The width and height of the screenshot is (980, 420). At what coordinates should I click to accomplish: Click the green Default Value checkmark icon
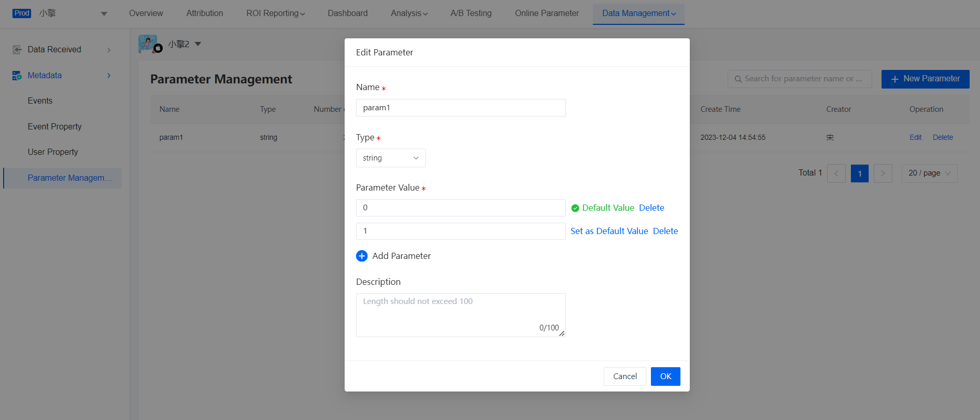pyautogui.click(x=575, y=208)
